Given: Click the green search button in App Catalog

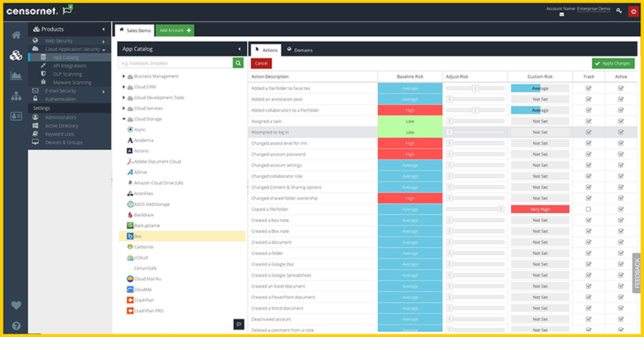Looking at the screenshot, I should 238,63.
